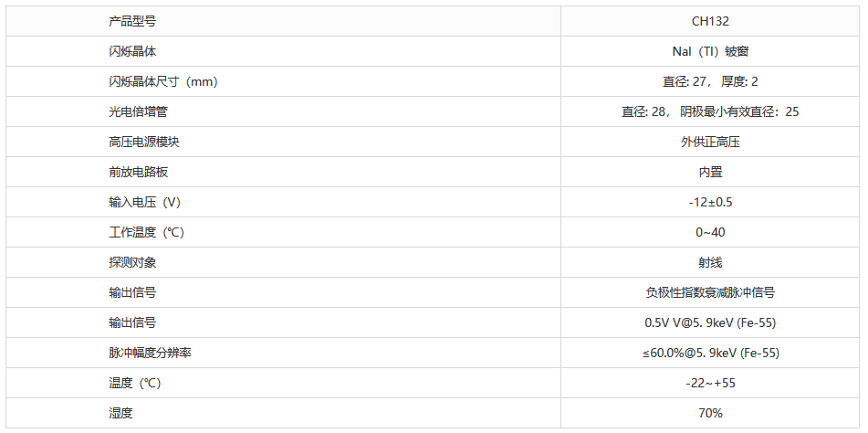Select the 外供正高压 value

pyautogui.click(x=710, y=142)
